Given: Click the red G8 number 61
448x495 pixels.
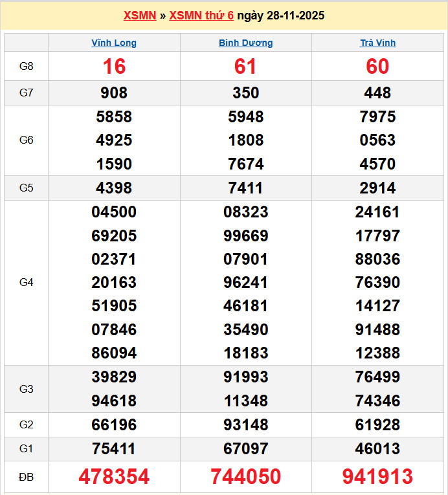Looking at the screenshot, I should (245, 66).
